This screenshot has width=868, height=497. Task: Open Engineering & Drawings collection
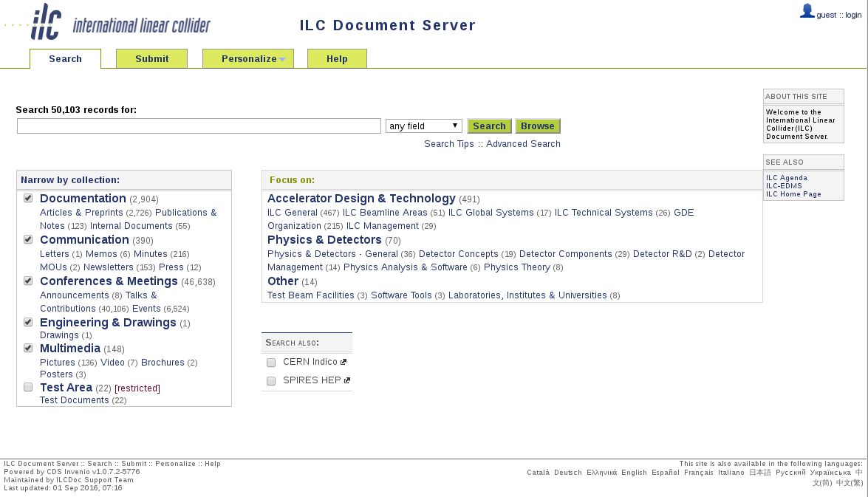108,322
